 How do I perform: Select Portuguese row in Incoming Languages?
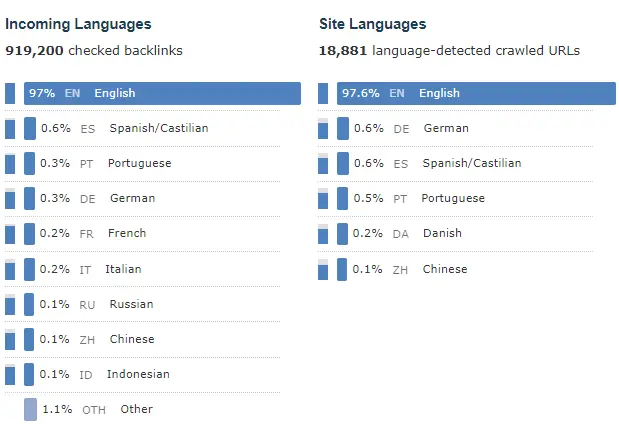click(139, 163)
